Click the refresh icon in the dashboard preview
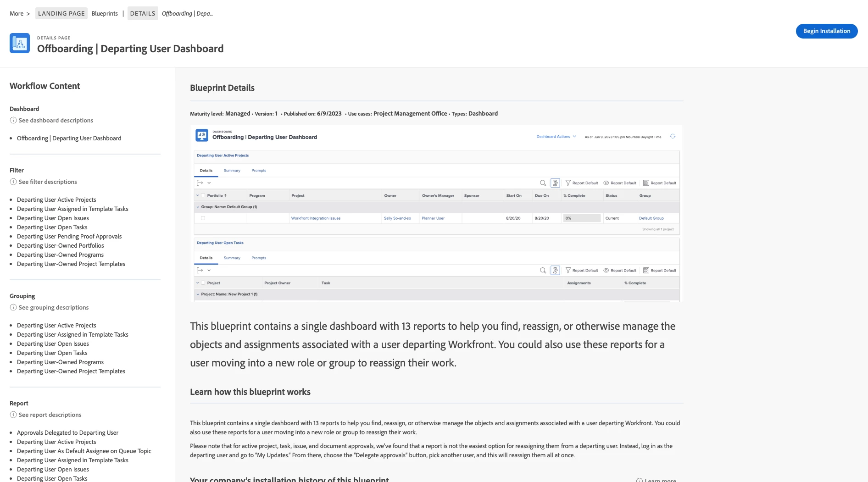The height and width of the screenshot is (482, 868). 673,136
